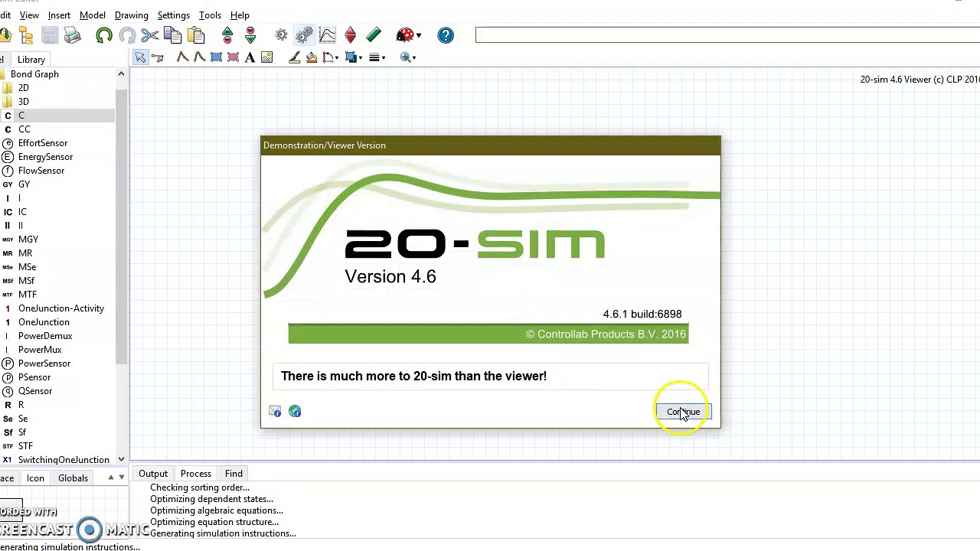Select the FlowSensor library element
Screen dimensions: 980x551
[41, 171]
